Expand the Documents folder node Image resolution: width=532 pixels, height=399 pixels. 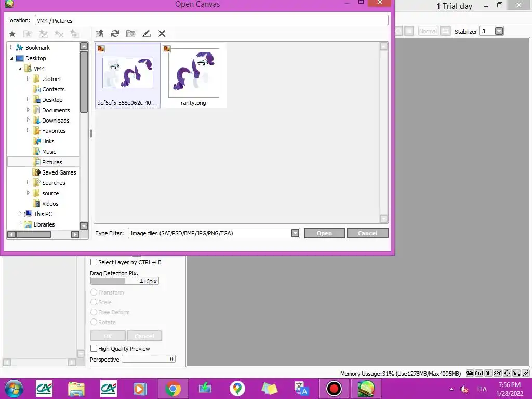[x=28, y=110]
